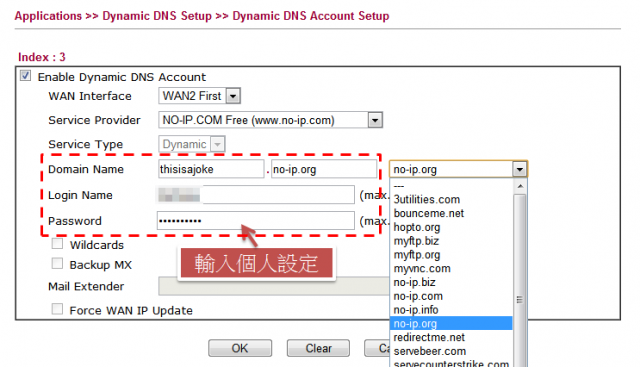The image size is (640, 367).
Task: Click the Mail Extender input field
Action: pyautogui.click(x=273, y=286)
